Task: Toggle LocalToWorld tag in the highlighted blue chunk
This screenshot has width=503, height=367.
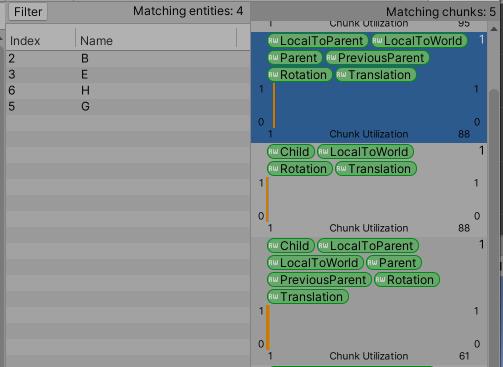Action: (419, 41)
